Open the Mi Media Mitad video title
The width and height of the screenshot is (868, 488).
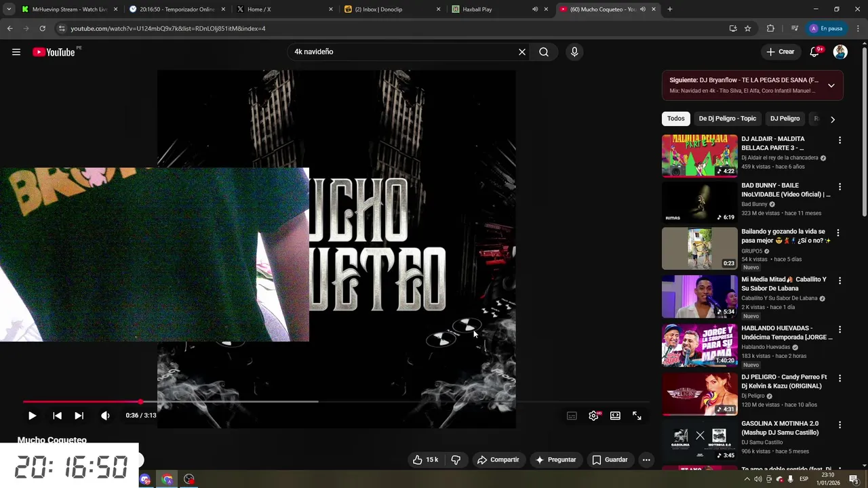point(784,284)
